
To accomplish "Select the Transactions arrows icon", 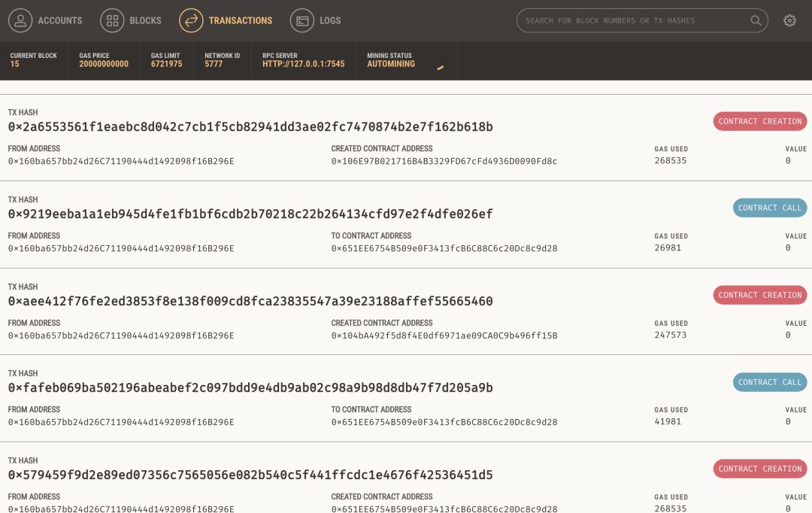I will tap(191, 21).
